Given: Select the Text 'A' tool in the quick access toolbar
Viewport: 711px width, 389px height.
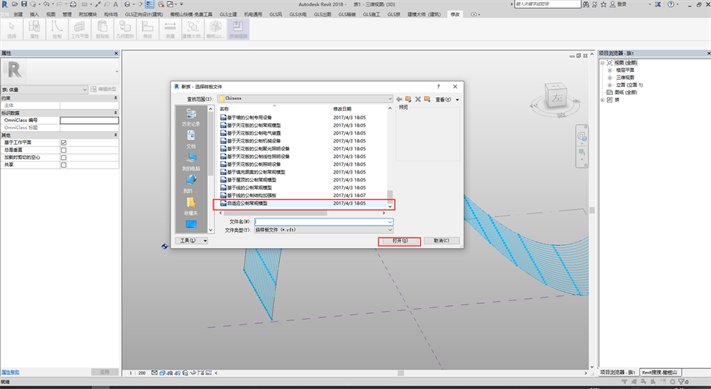Looking at the screenshot, I should [x=115, y=4].
